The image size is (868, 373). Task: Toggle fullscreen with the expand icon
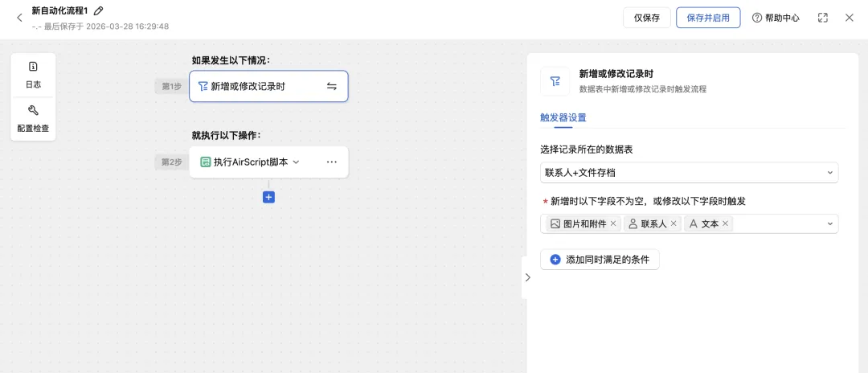823,18
